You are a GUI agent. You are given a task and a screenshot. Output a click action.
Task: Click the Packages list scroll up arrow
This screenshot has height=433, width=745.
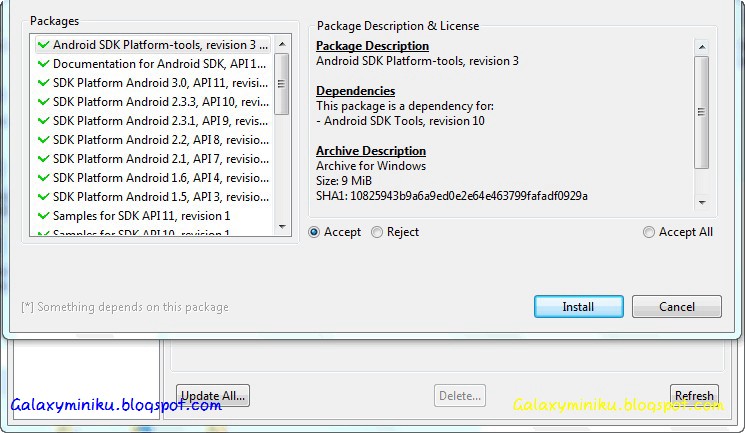(x=282, y=44)
